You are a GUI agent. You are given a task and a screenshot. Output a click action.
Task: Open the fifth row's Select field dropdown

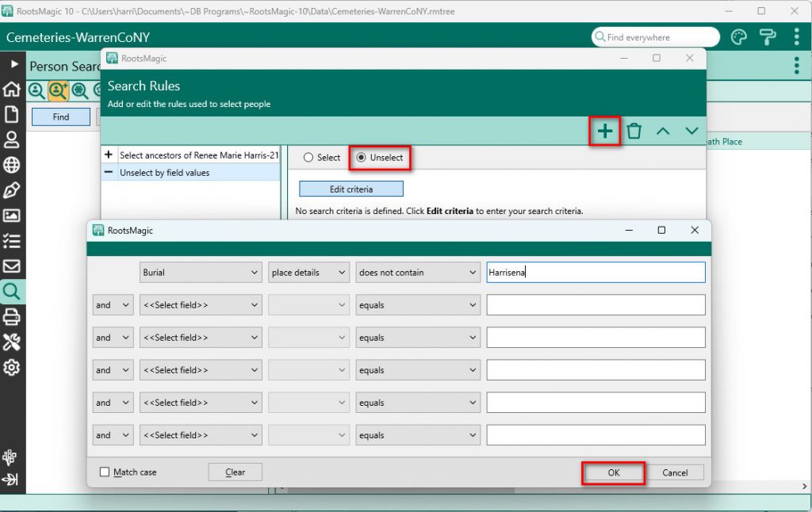tap(201, 403)
